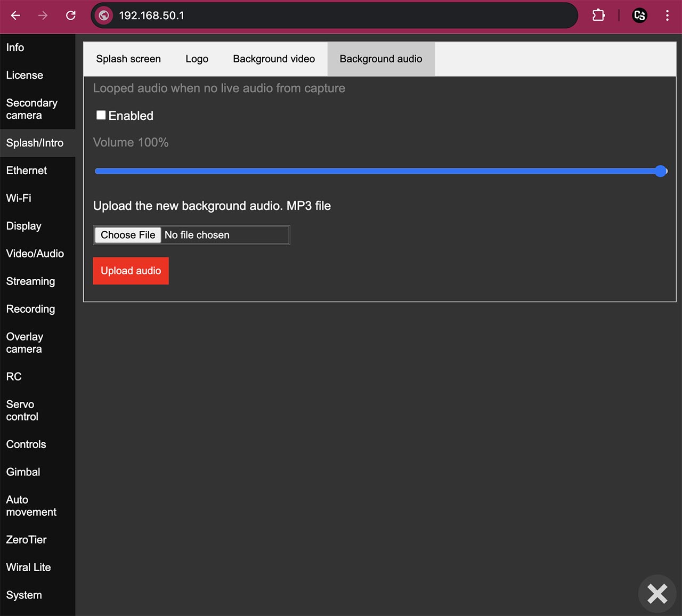
Task: Open Wiral Lite settings
Action: coord(37,568)
